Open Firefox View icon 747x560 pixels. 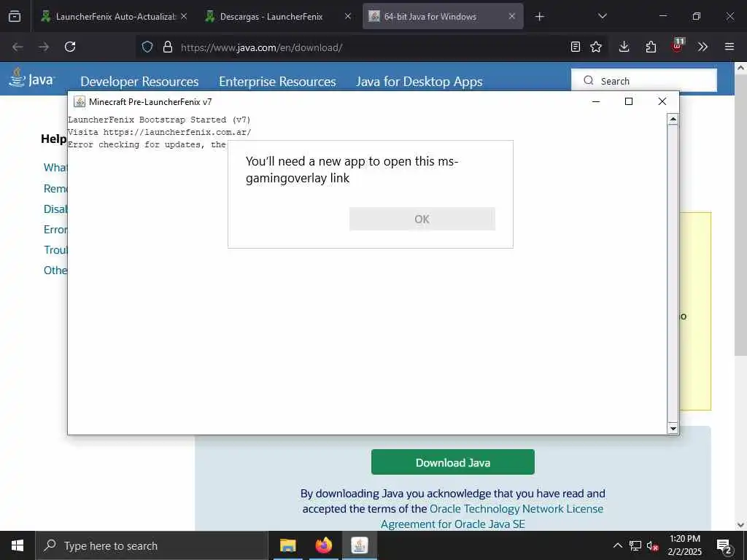(x=15, y=17)
